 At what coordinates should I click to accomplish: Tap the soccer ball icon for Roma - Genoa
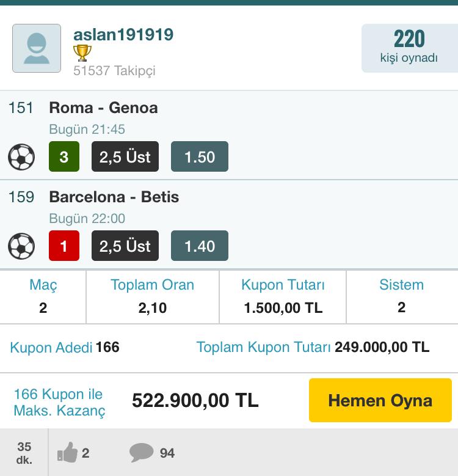tap(21, 156)
